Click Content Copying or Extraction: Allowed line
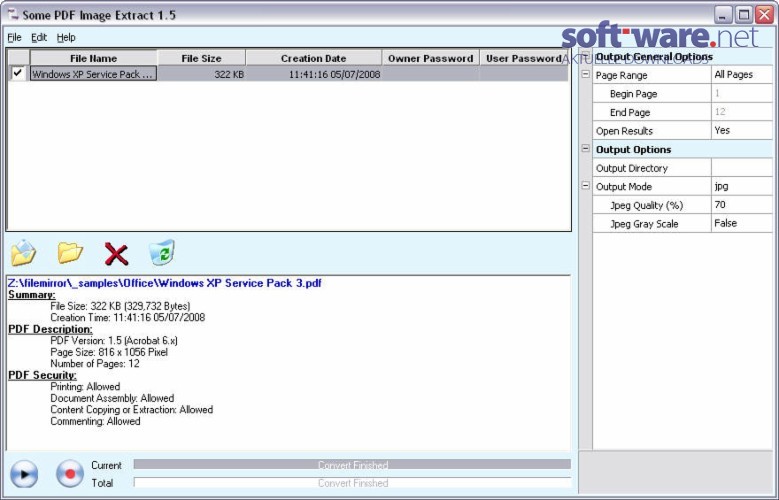The image size is (779, 500). click(x=132, y=410)
